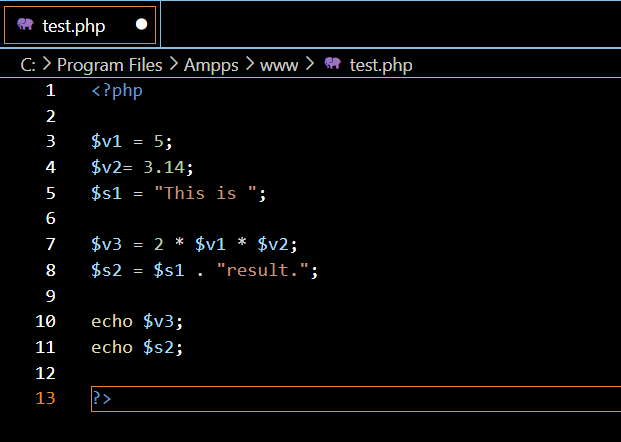
Task: Open the C: breadcrumb segment
Action: pos(28,65)
